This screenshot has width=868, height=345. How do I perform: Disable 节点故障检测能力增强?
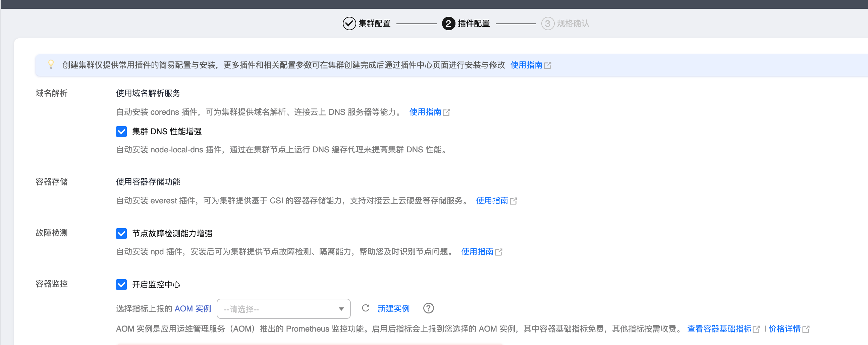121,233
